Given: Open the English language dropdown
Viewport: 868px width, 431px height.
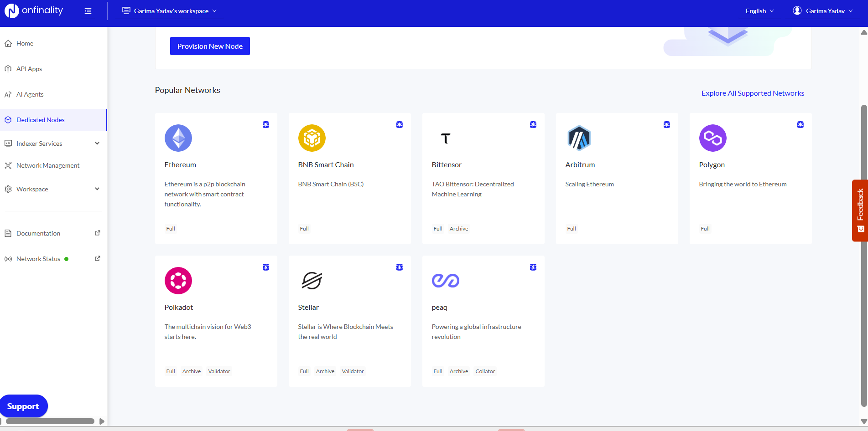Looking at the screenshot, I should [x=760, y=11].
